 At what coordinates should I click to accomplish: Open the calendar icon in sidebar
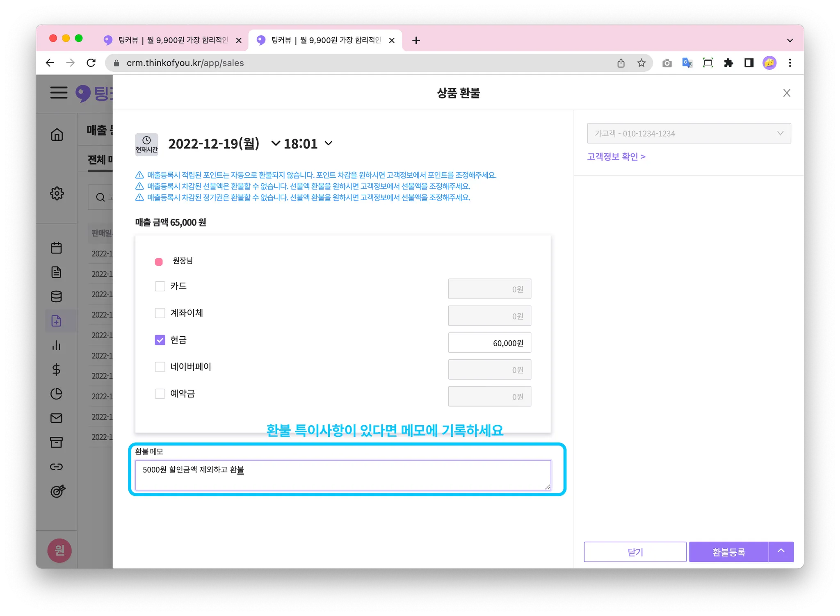[x=56, y=248]
